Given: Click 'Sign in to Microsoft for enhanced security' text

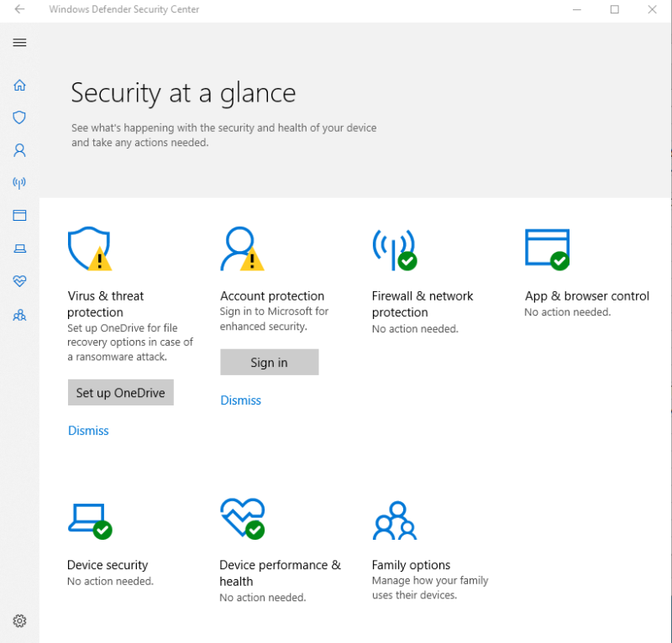Looking at the screenshot, I should (x=274, y=319).
